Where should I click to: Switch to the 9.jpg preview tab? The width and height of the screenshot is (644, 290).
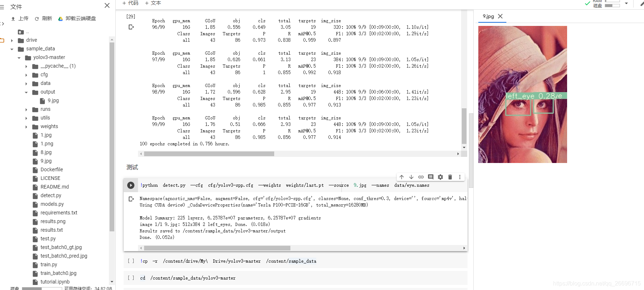click(488, 17)
